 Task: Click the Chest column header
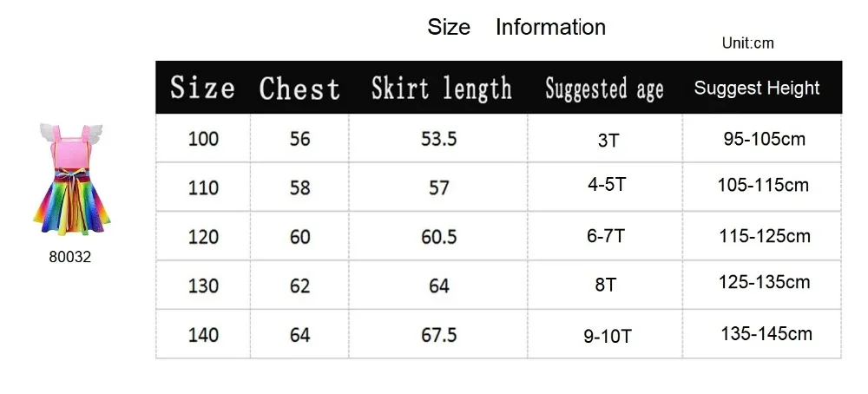pyautogui.click(x=299, y=89)
